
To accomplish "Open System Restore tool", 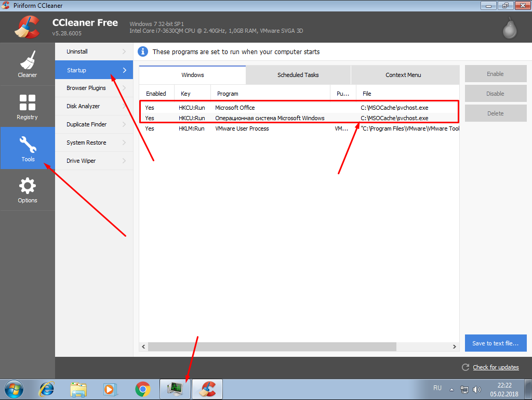I will [94, 143].
